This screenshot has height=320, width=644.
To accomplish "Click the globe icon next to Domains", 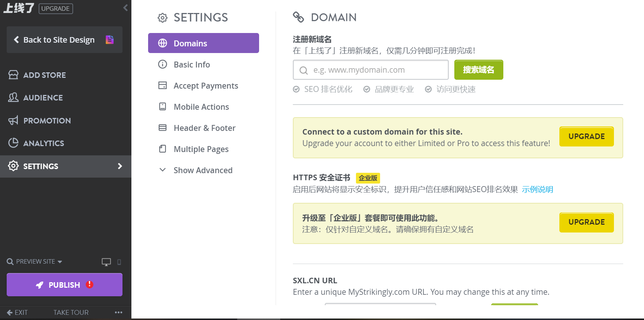I will click(x=163, y=43).
